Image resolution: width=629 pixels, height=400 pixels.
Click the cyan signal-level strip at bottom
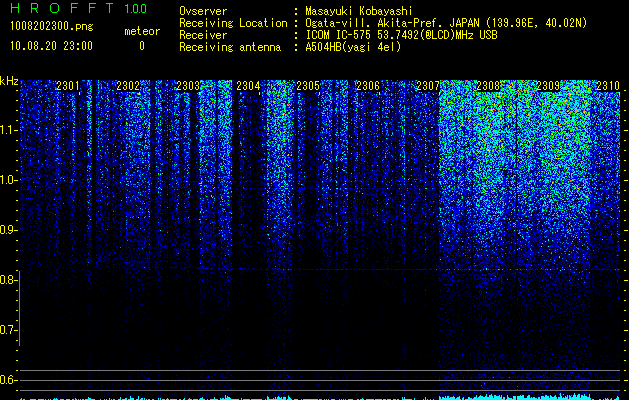[x=320, y=397]
